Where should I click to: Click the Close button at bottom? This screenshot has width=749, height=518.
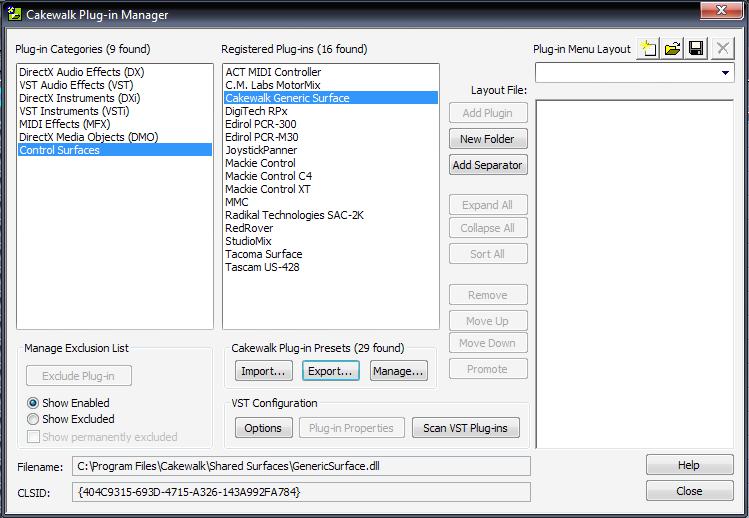689,491
